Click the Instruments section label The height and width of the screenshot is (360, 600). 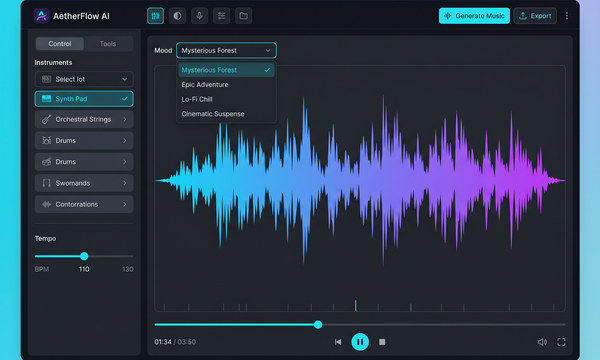[53, 62]
